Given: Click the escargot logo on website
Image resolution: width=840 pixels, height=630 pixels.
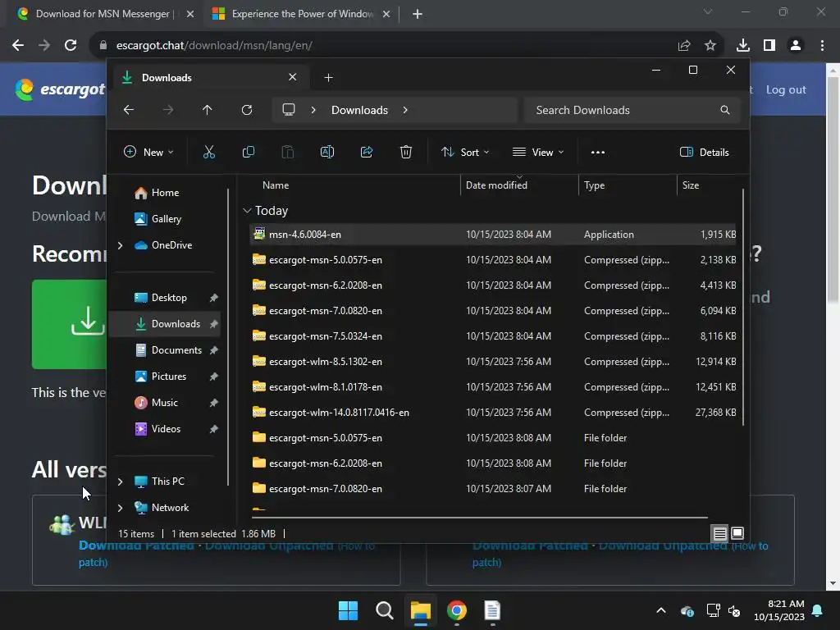Looking at the screenshot, I should pos(60,89).
